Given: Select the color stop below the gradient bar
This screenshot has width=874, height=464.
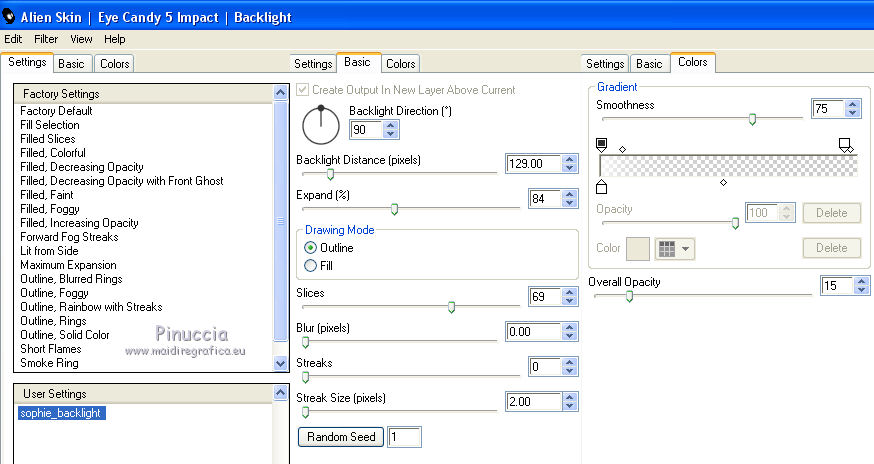Looking at the screenshot, I should coord(601,186).
